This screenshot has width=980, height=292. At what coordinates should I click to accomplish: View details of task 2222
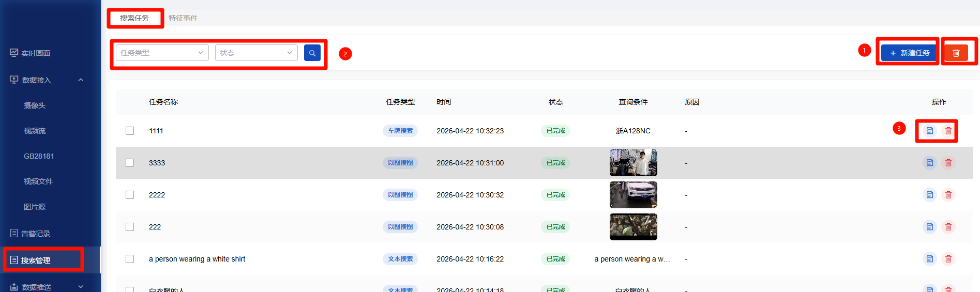(930, 195)
